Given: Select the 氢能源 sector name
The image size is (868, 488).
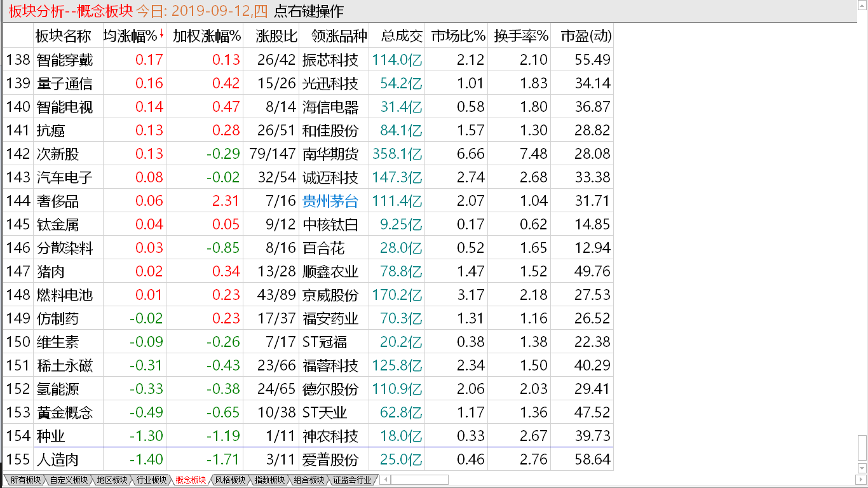Looking at the screenshot, I should [x=58, y=389].
